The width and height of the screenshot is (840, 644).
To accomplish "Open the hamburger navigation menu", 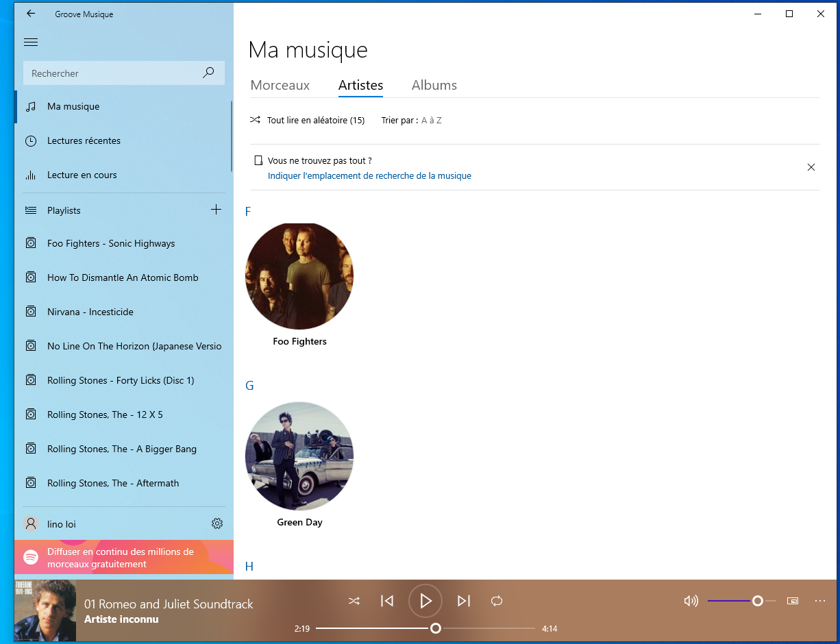I will (x=31, y=42).
